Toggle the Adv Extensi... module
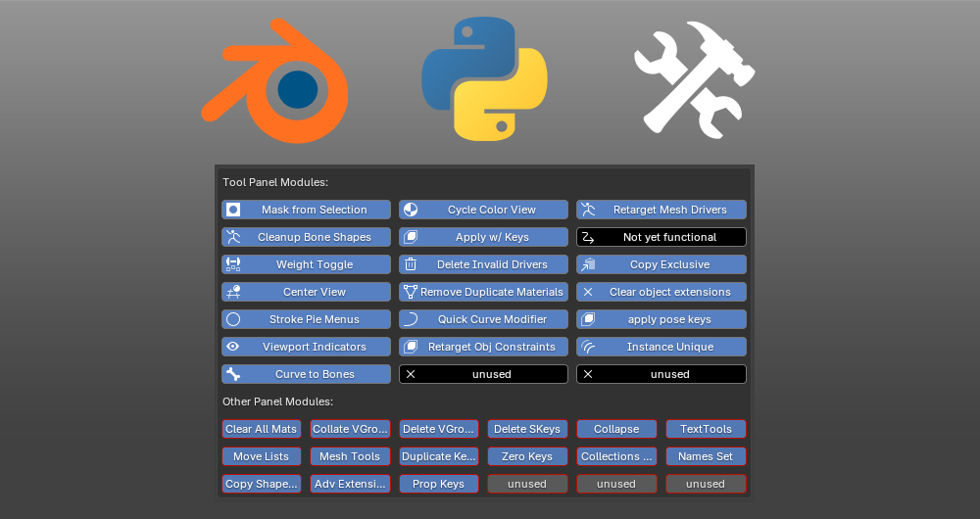 (x=350, y=484)
